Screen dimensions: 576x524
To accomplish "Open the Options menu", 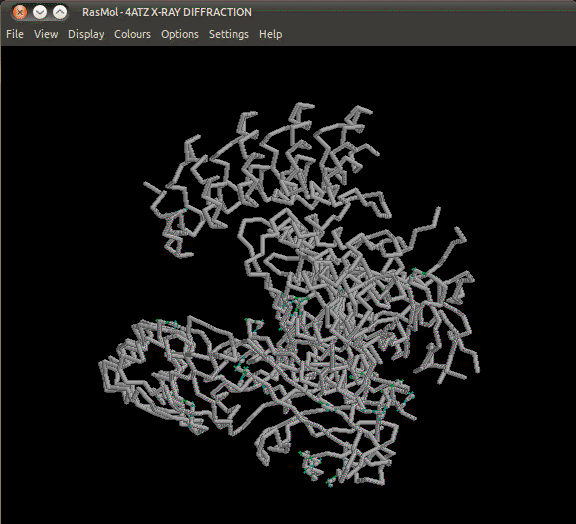I will pyautogui.click(x=180, y=34).
